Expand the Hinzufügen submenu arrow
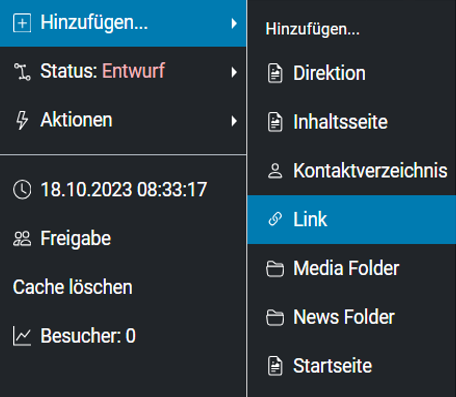The image size is (456, 397). point(234,23)
